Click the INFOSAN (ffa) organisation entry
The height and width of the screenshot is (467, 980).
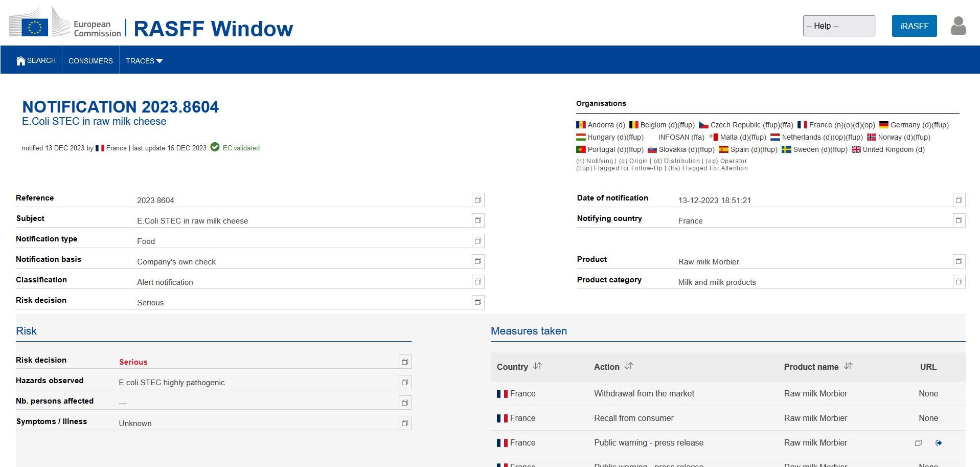tap(681, 137)
